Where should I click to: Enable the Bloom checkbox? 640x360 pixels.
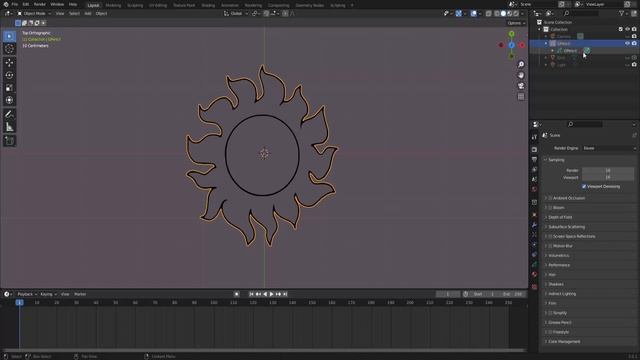pos(550,208)
